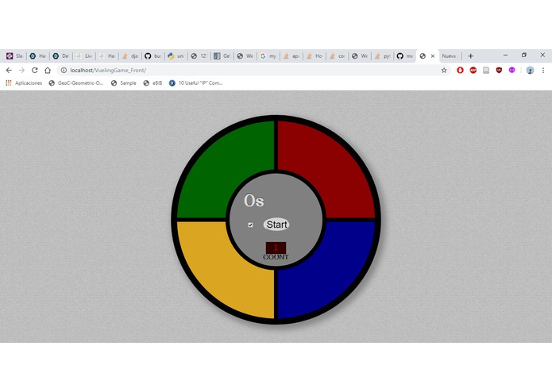Open the 10 Useful "IP" Com... bookmark

195,83
